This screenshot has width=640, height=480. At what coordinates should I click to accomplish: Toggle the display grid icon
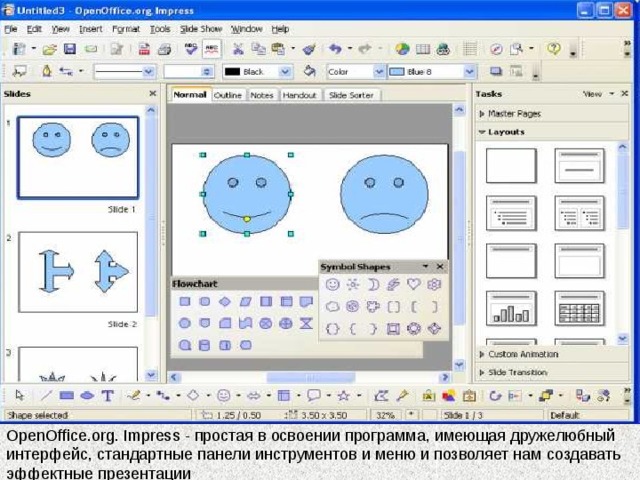point(470,49)
